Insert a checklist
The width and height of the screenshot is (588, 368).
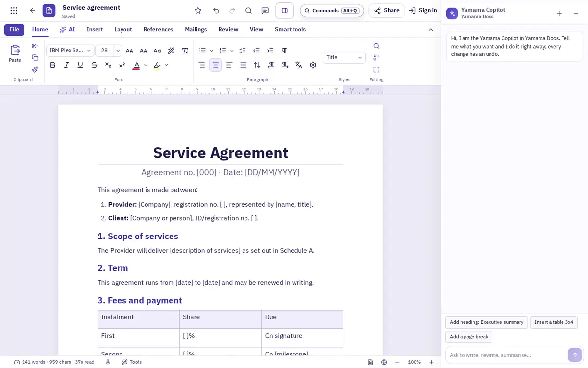[x=243, y=51]
